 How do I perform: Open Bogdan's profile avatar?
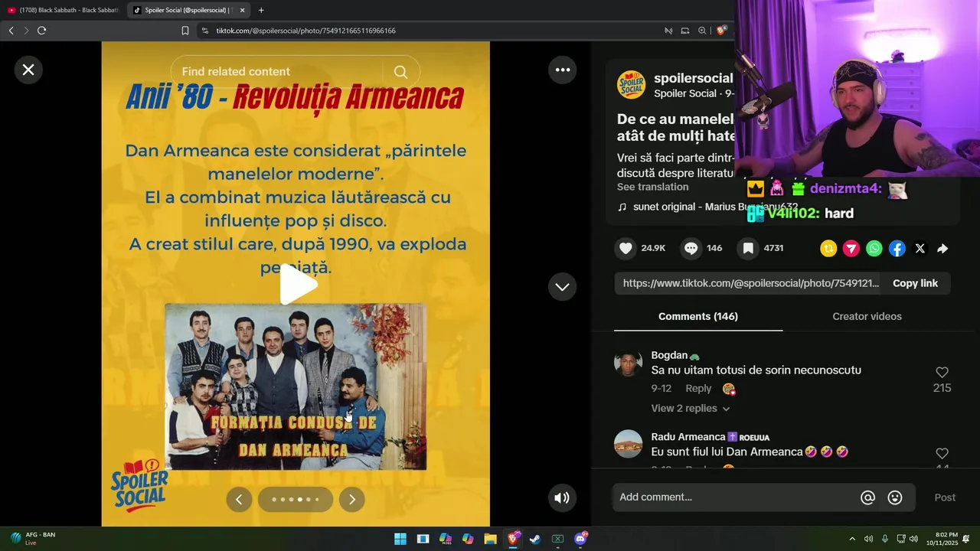[628, 363]
